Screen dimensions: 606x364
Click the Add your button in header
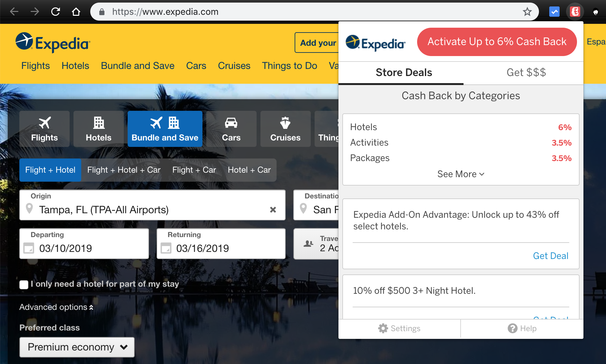point(317,43)
